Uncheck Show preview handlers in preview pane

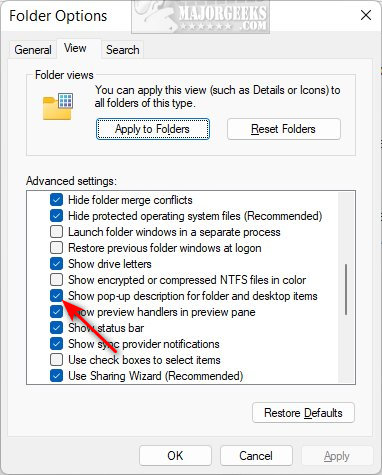click(x=56, y=312)
